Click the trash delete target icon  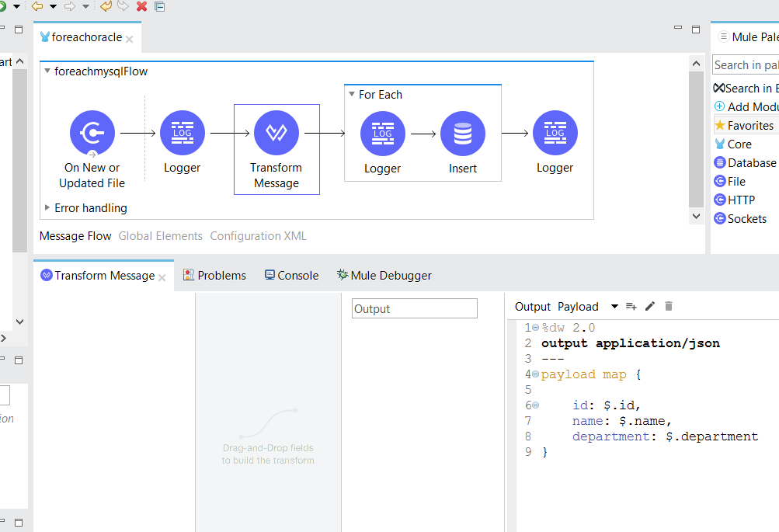tap(669, 307)
